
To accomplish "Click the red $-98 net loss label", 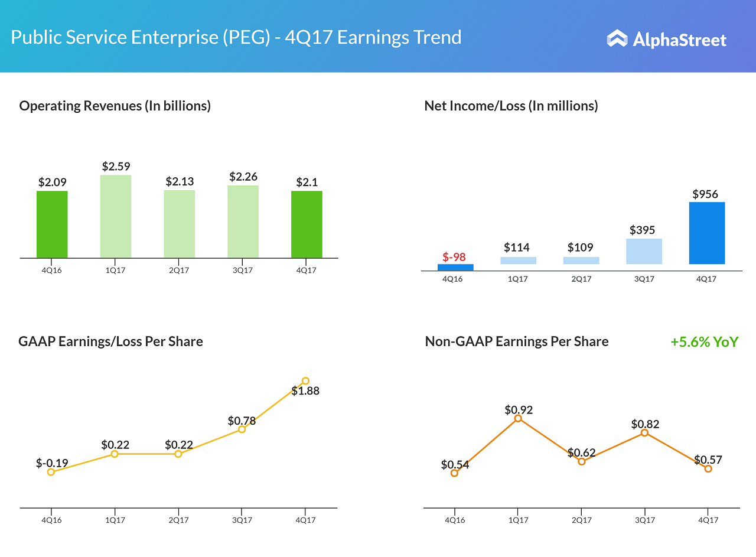I will (x=454, y=257).
